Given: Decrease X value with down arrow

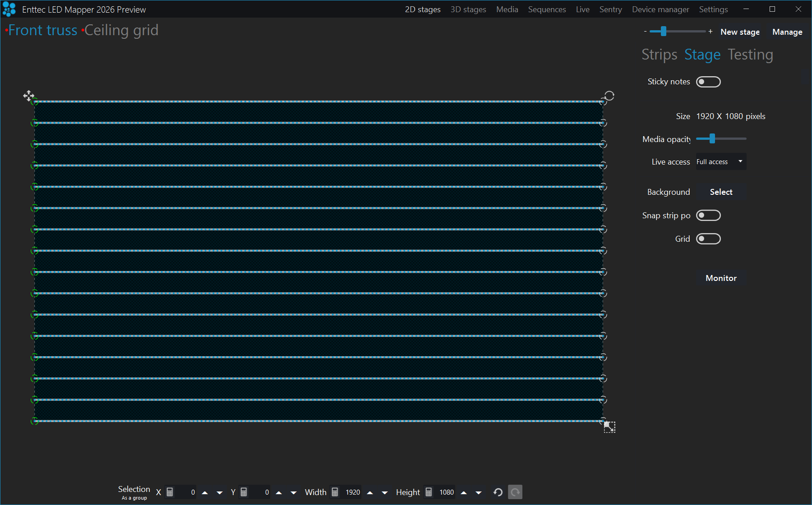Looking at the screenshot, I should tap(220, 492).
